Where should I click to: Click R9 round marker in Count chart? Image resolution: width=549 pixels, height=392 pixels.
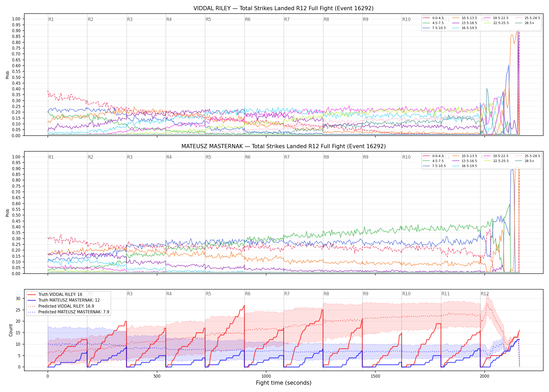365,294
